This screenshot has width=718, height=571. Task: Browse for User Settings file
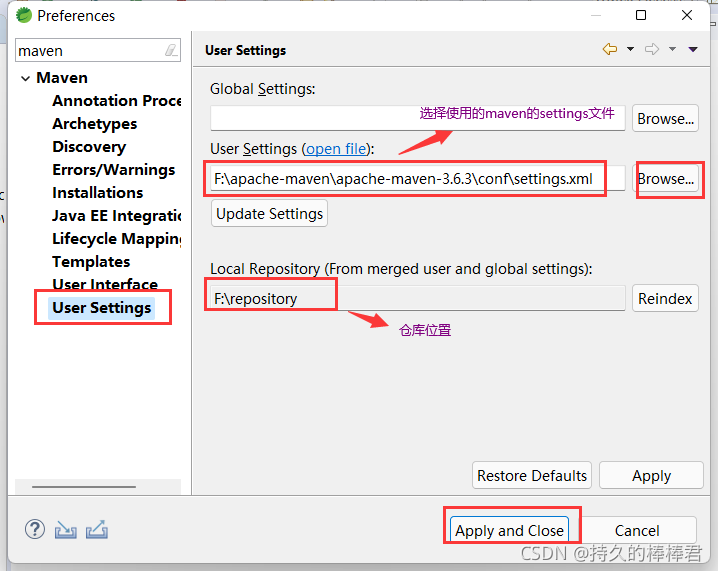pyautogui.click(x=665, y=179)
